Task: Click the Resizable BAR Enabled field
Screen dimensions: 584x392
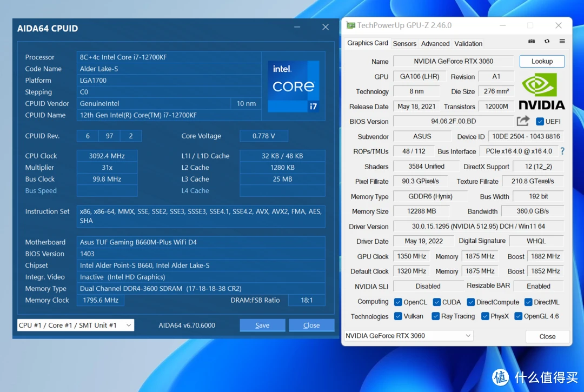Action: 538,286
